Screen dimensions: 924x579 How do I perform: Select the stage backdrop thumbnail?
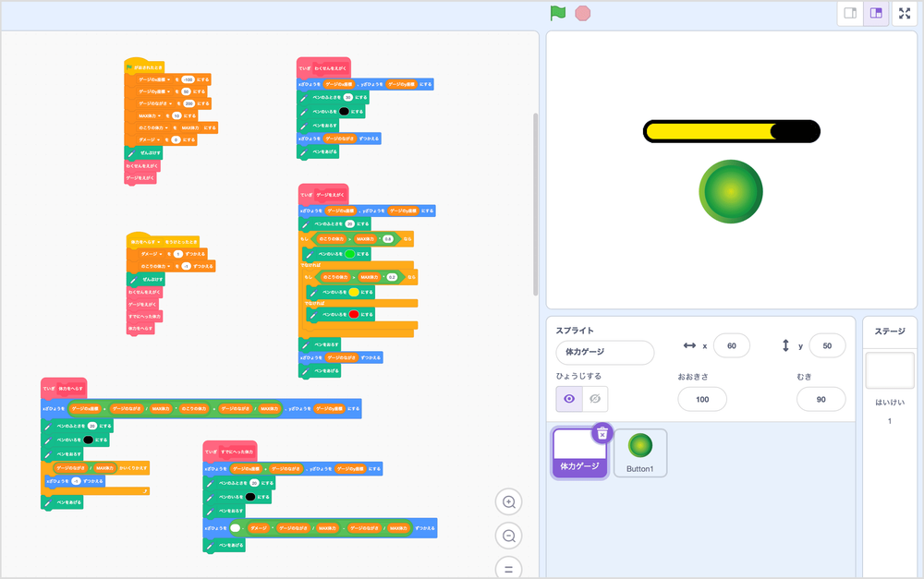point(890,370)
